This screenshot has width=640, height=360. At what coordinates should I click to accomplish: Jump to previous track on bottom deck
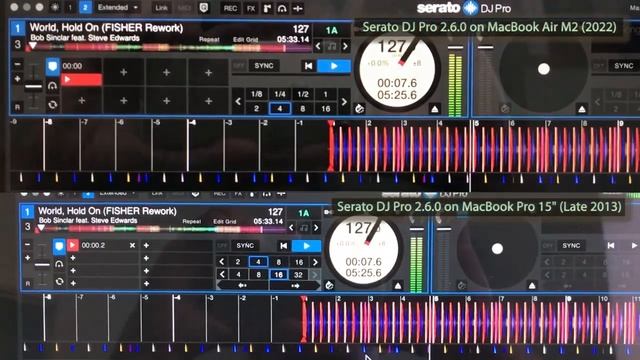[x=283, y=246]
